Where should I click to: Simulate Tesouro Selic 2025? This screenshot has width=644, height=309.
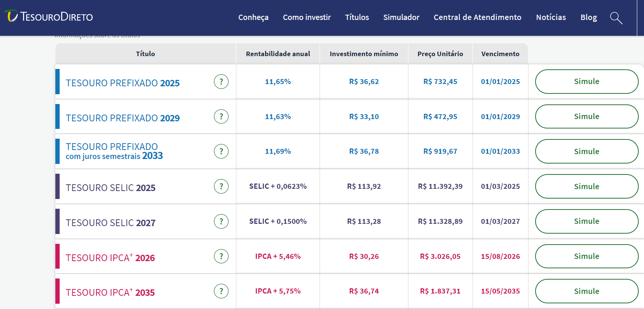click(587, 186)
